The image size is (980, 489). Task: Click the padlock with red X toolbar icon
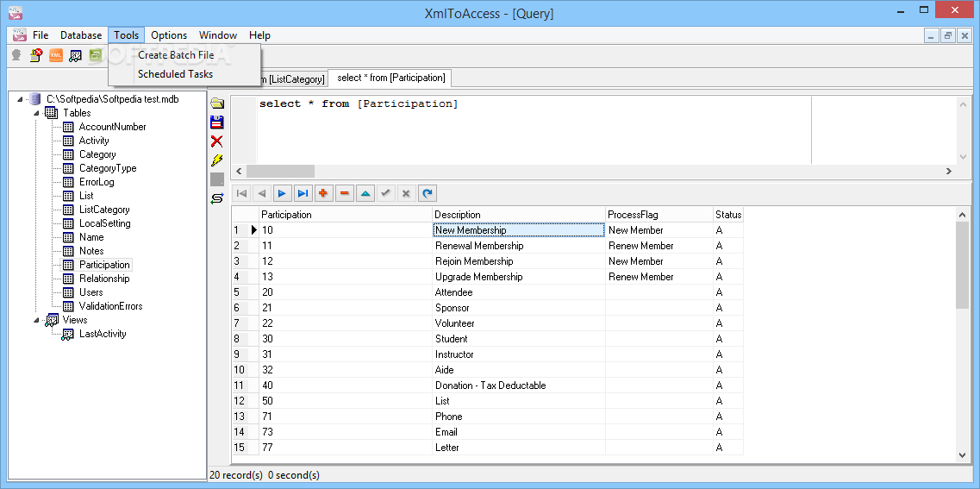pyautogui.click(x=36, y=55)
